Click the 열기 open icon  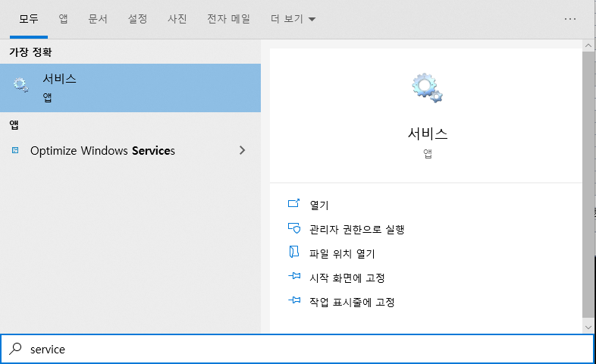click(x=293, y=203)
